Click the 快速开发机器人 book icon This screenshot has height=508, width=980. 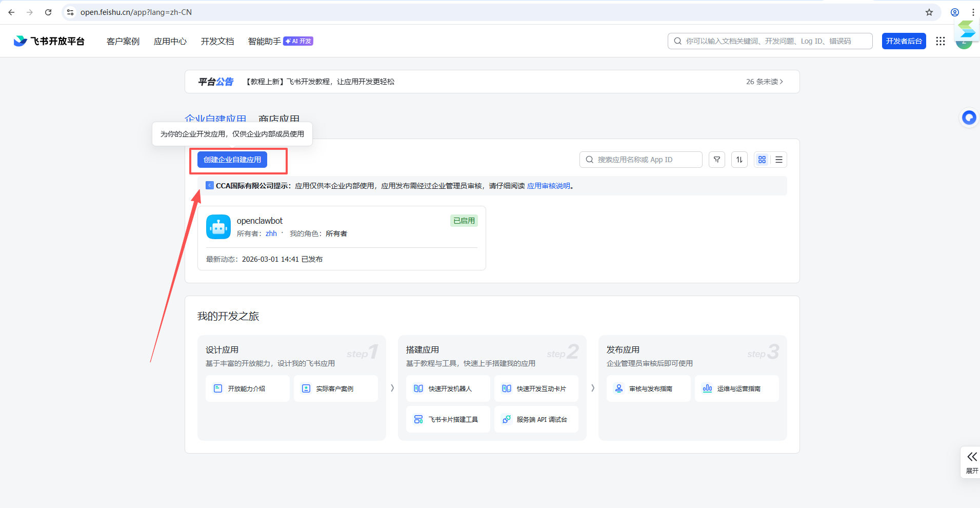click(418, 388)
